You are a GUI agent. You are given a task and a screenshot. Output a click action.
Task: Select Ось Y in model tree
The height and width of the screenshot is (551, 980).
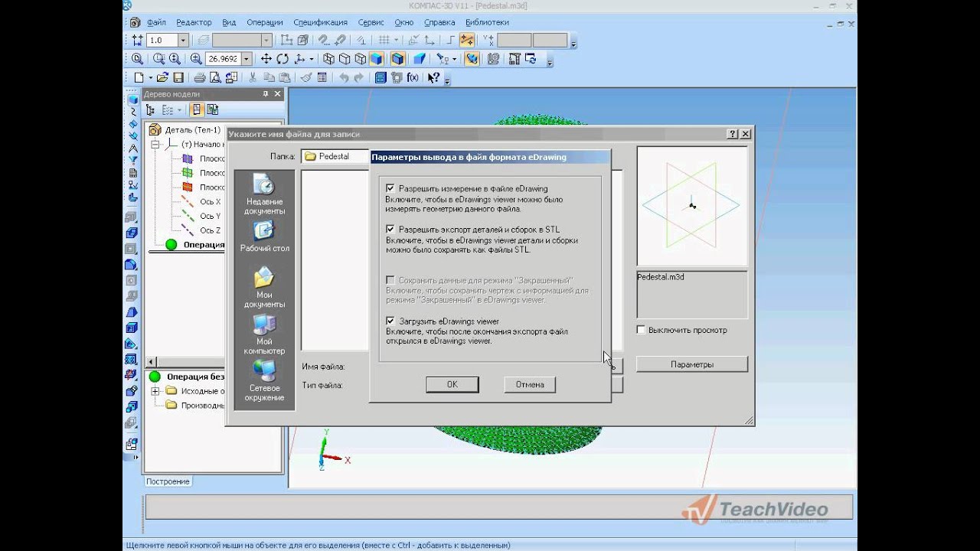[210, 216]
